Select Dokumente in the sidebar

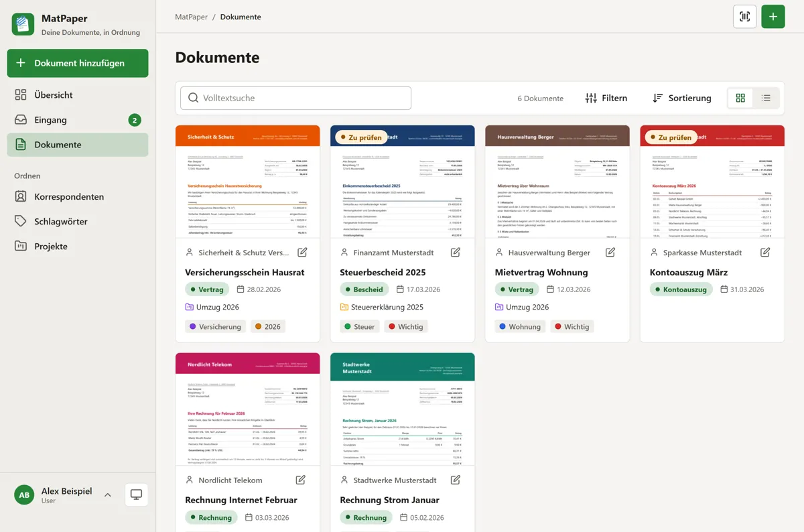point(78,145)
